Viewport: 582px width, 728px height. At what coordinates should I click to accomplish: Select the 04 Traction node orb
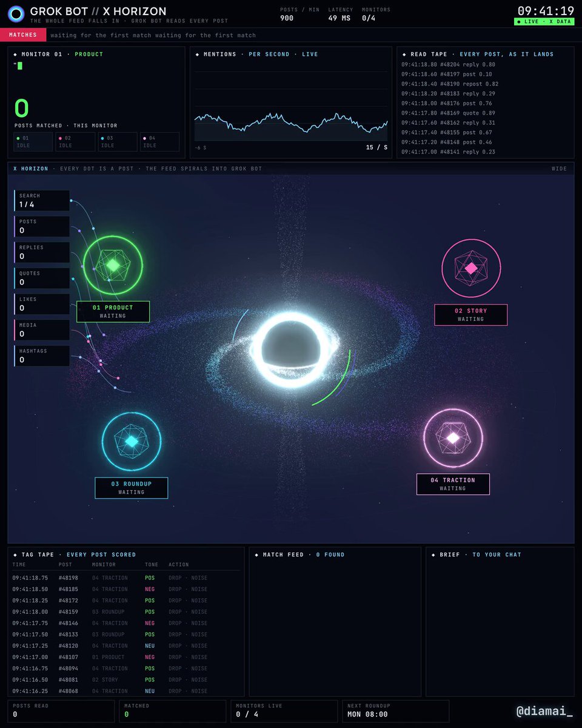pyautogui.click(x=453, y=437)
